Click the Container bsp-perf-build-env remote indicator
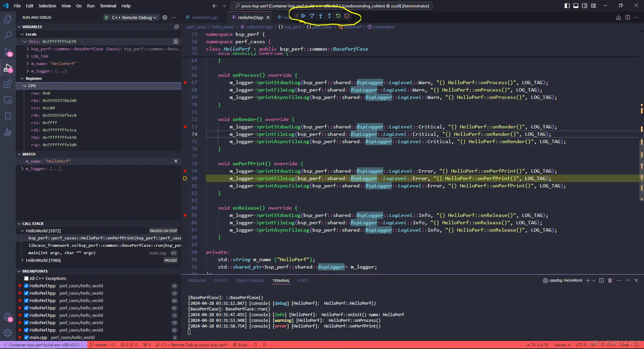 click(44, 345)
